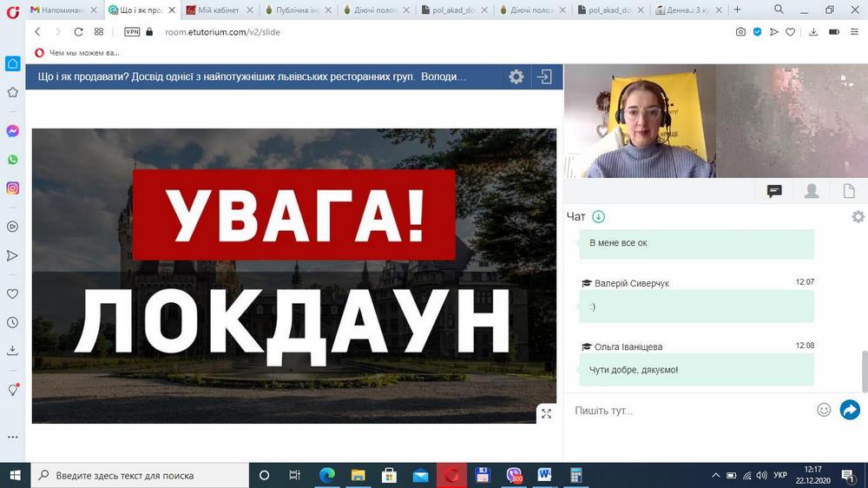Open chat settings gear icon
The image size is (868, 488).
point(858,217)
